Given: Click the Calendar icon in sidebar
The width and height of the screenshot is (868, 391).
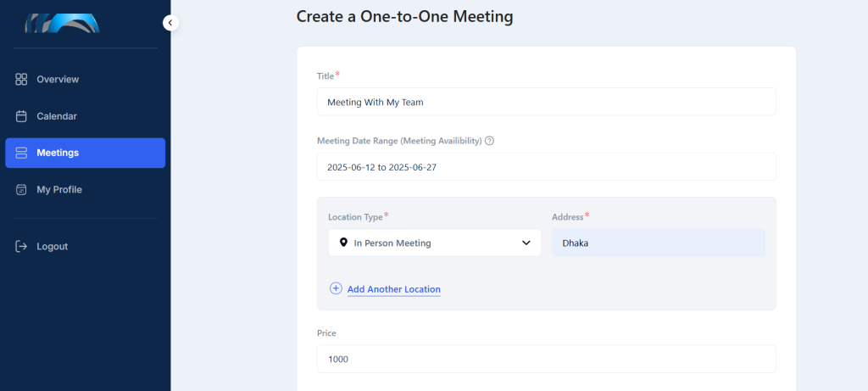Looking at the screenshot, I should click(x=21, y=116).
